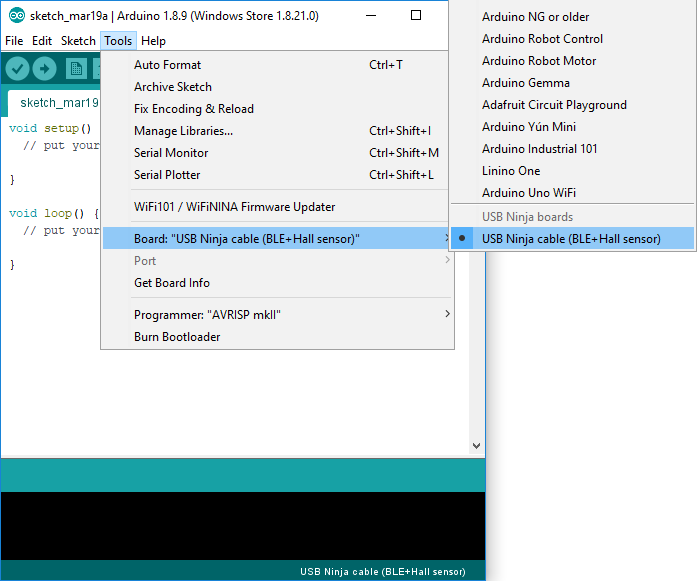Launch WiFi101 / WiFiNINA Firmware Updater

[278, 207]
